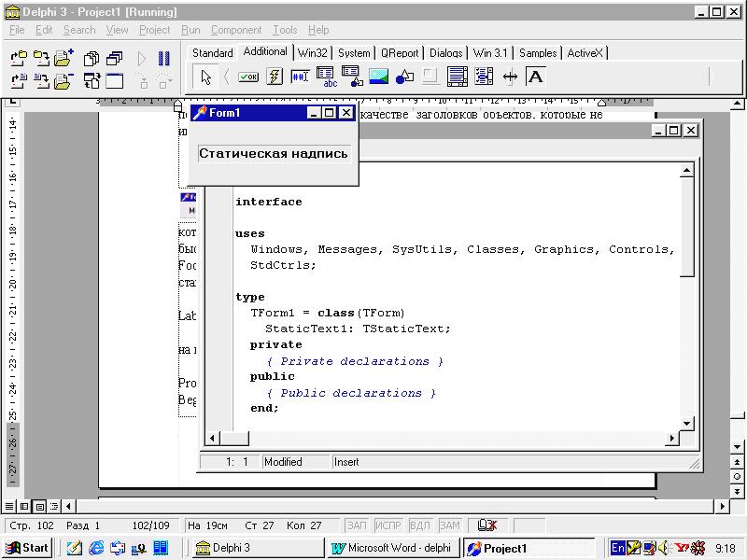The image size is (747, 560).
Task: Click Add File to Project icon
Action: [63, 59]
